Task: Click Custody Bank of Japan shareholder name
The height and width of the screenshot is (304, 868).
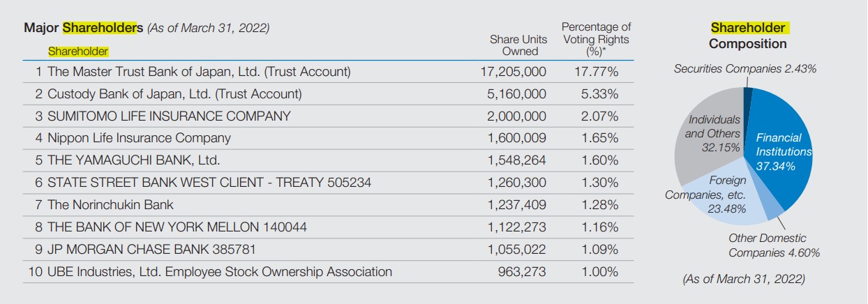Action: click(174, 93)
